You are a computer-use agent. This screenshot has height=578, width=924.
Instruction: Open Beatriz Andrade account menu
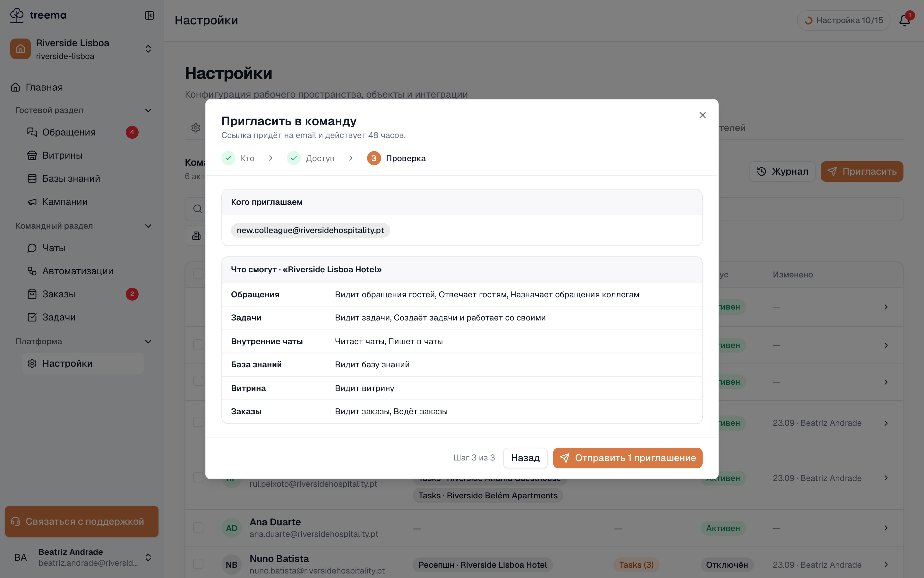pyautogui.click(x=82, y=557)
